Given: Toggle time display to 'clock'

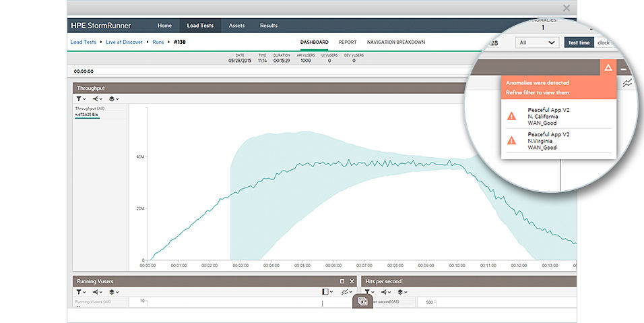Looking at the screenshot, I should (604, 42).
